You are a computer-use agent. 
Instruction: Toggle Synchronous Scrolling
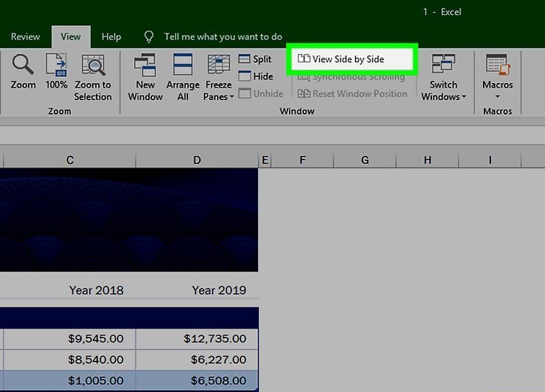(352, 76)
